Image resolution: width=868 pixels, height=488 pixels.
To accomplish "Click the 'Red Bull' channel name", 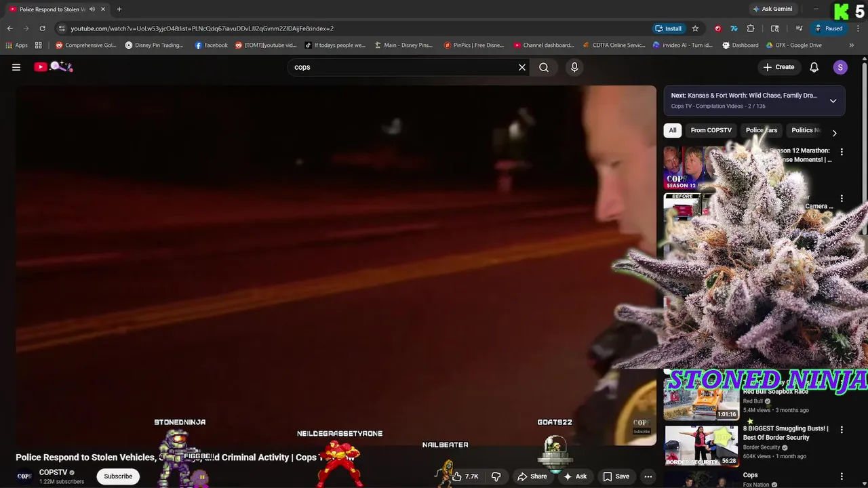I will point(753,401).
